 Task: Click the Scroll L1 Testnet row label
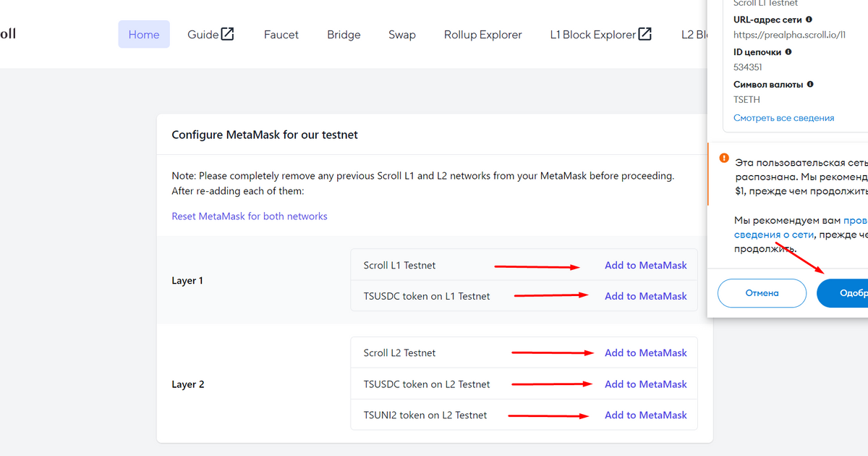[x=400, y=265]
